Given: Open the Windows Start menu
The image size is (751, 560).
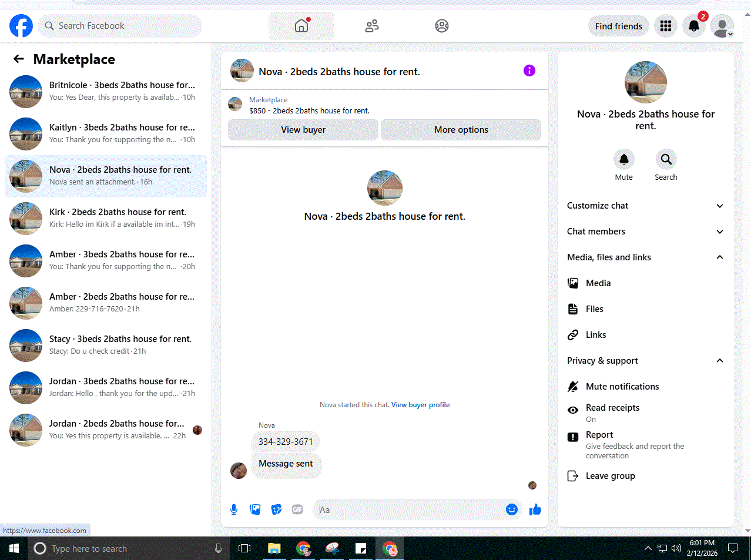Looking at the screenshot, I should point(14,548).
